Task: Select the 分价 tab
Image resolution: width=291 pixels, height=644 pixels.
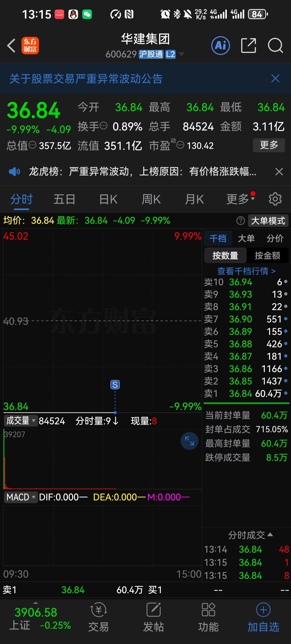Action: click(275, 238)
